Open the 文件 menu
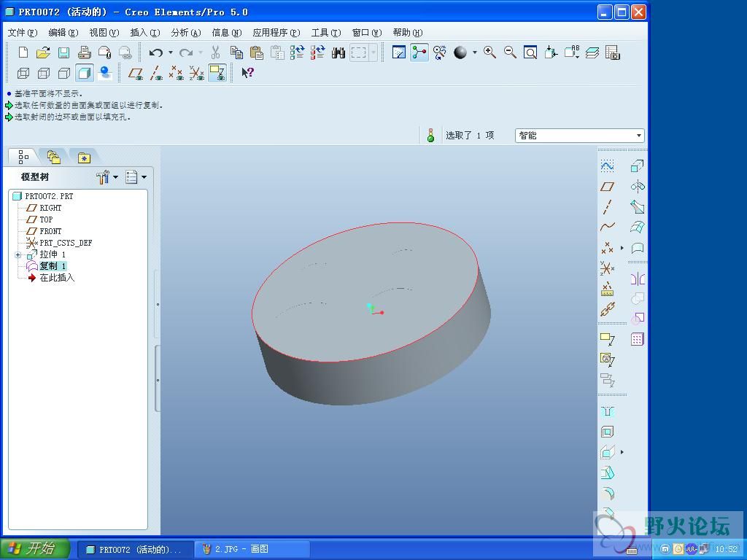Image resolution: width=747 pixels, height=560 pixels. click(23, 32)
